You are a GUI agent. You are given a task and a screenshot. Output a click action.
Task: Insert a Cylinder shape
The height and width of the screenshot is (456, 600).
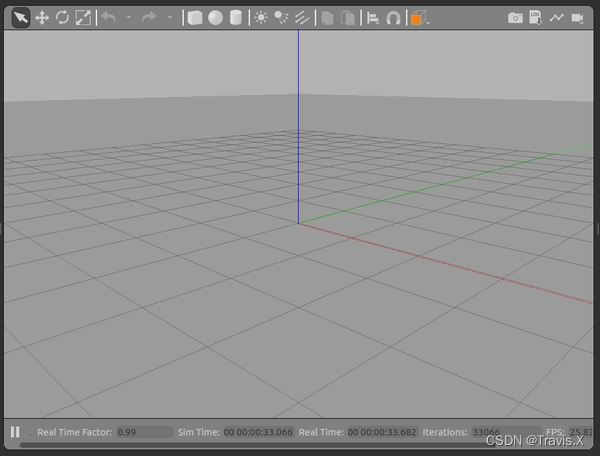point(236,18)
